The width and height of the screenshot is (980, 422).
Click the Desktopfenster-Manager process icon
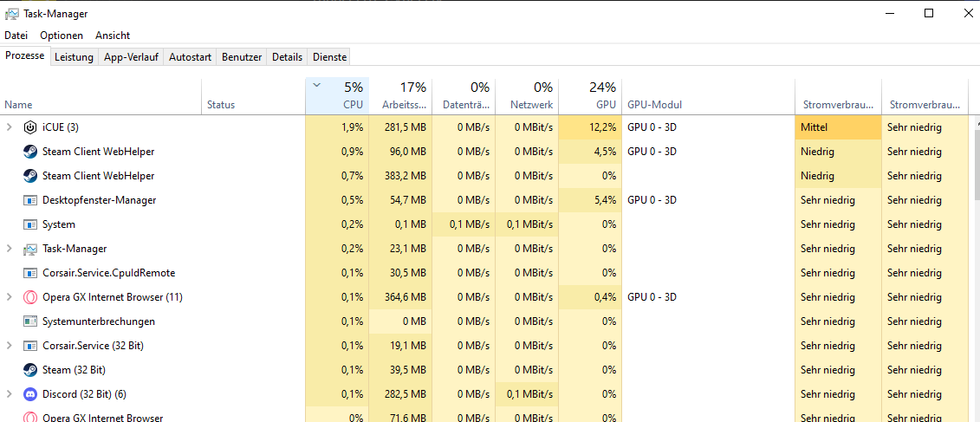point(30,200)
